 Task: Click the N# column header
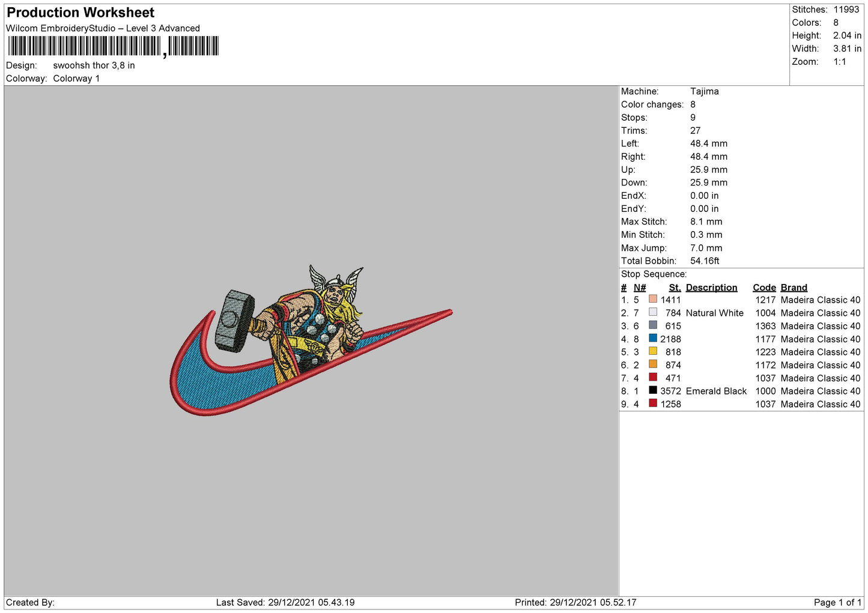click(640, 288)
